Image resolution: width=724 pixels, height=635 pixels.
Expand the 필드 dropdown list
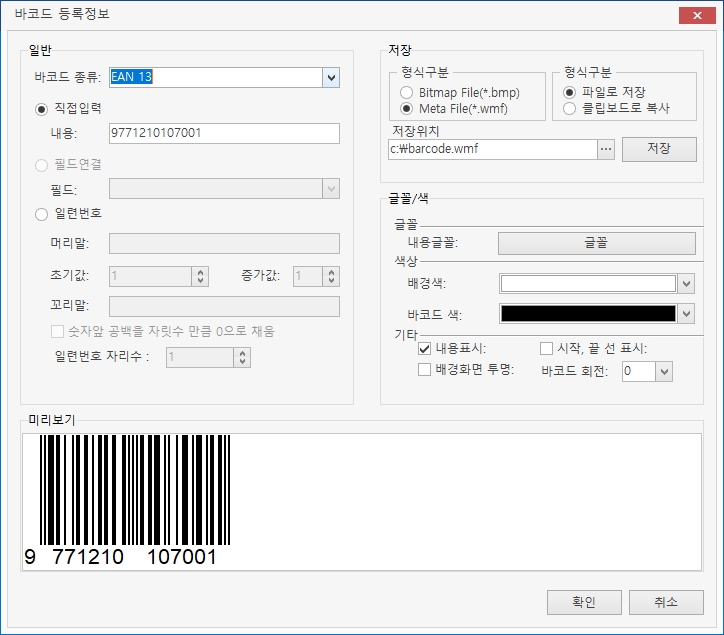(331, 188)
